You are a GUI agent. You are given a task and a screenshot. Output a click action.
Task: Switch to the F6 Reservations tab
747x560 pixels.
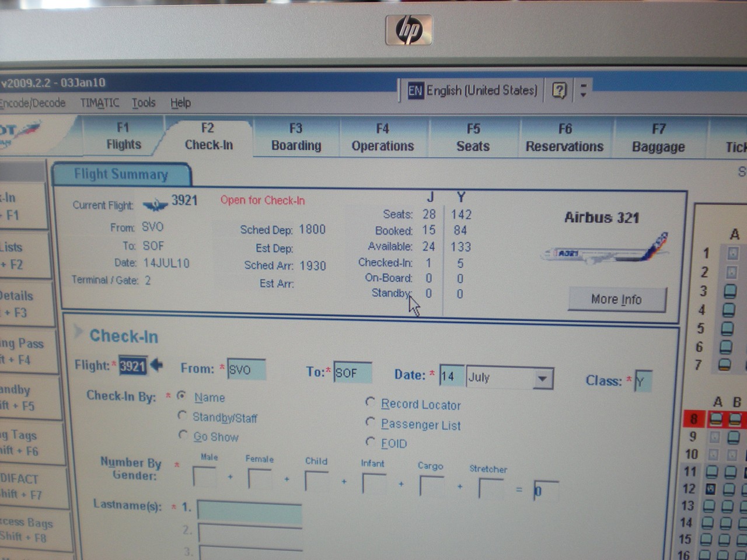(x=565, y=138)
